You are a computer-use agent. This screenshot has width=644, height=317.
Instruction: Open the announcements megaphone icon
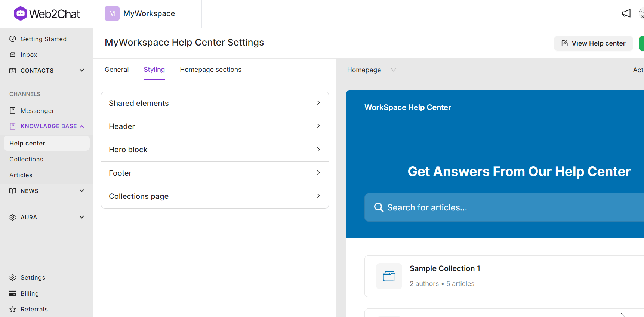point(626,13)
